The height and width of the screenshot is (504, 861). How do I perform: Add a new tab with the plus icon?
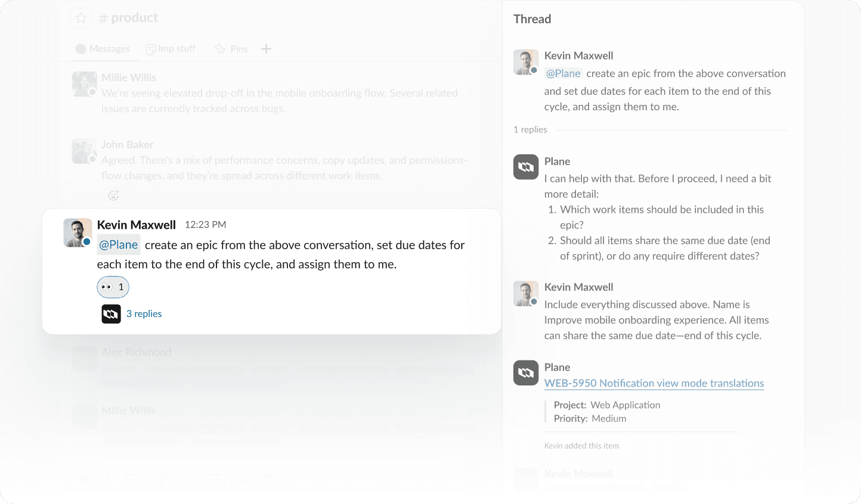click(x=266, y=48)
